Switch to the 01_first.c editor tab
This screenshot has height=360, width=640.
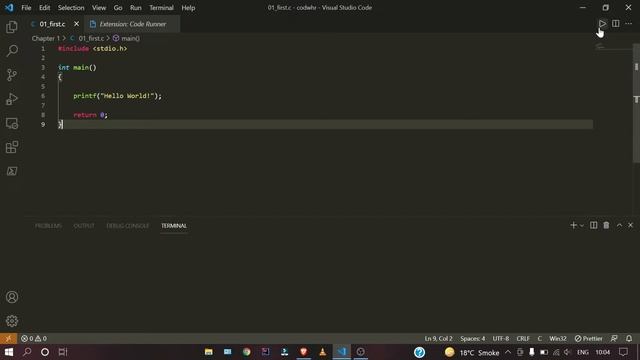[x=52, y=24]
